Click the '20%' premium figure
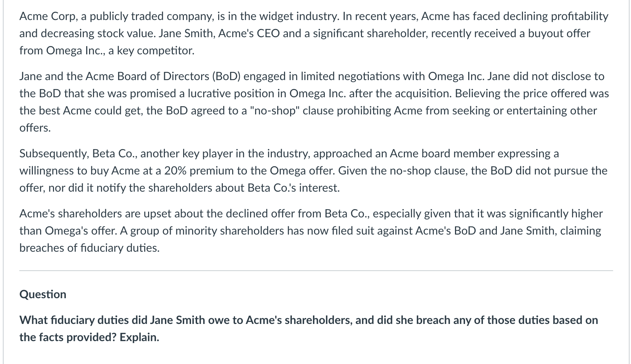The width and height of the screenshot is (631, 364). pos(175,171)
